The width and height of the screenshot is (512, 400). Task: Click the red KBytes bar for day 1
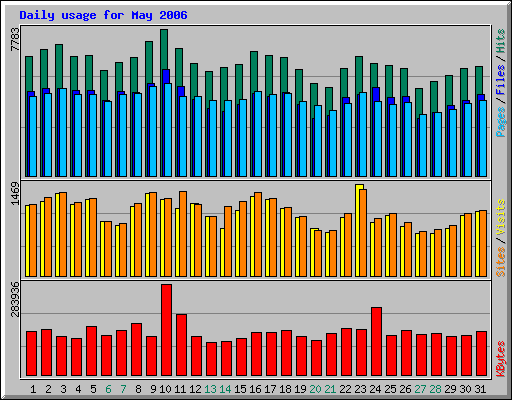coord(32,353)
